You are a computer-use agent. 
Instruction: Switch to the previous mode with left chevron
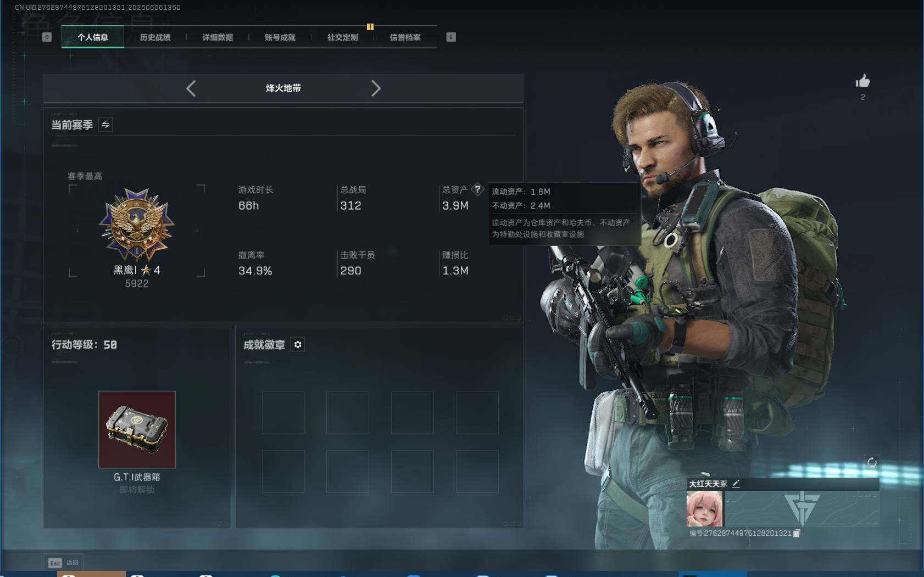[x=191, y=88]
